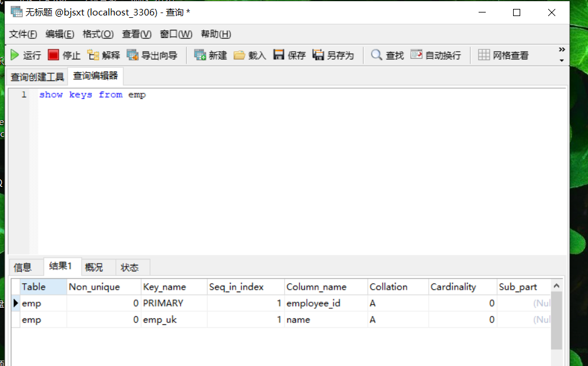Save the query with 保存
Screen dimensions: 588x366
click(289, 55)
